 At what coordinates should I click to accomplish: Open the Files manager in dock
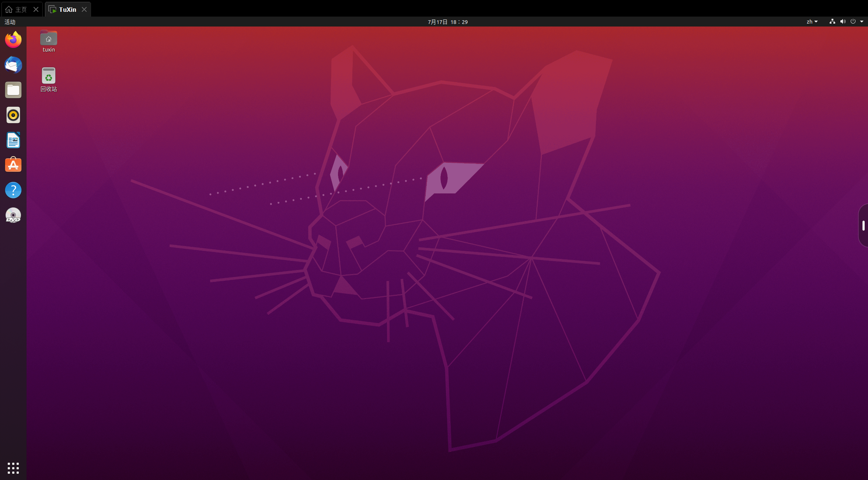tap(13, 90)
